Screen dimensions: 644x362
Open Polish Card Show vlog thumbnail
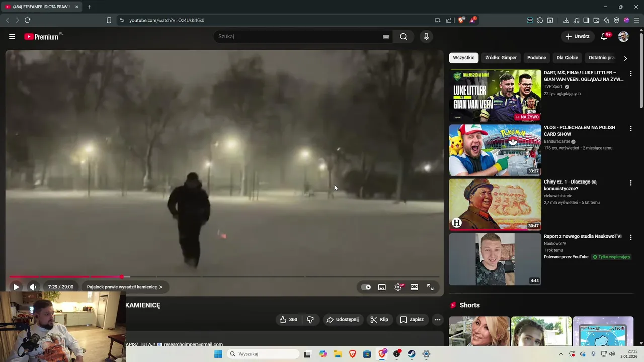point(495,150)
